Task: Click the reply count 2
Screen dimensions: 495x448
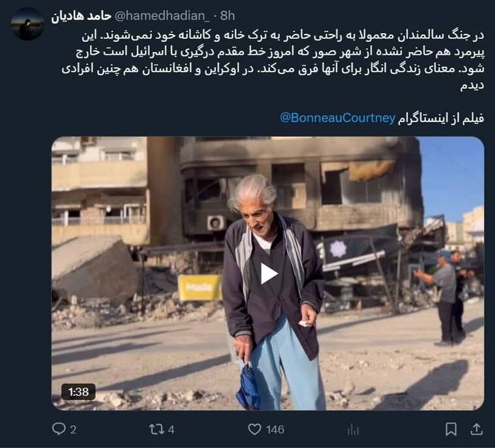Action: coord(73,430)
